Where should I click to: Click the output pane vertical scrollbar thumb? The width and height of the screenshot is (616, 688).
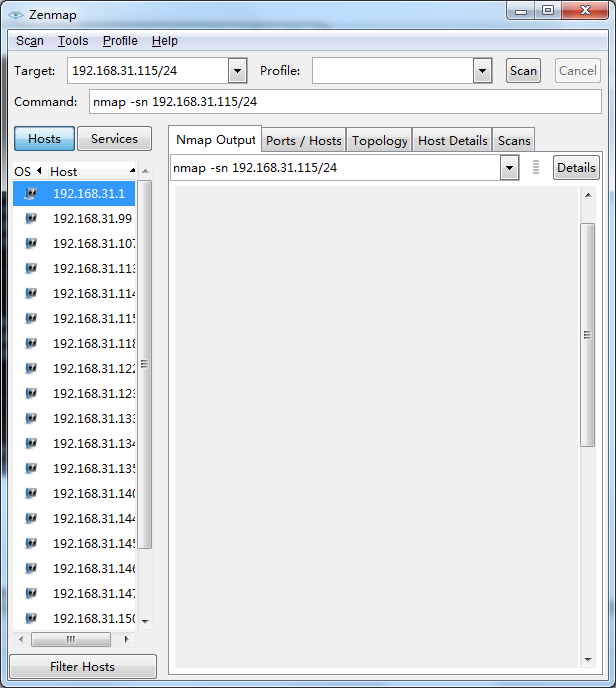pos(587,335)
